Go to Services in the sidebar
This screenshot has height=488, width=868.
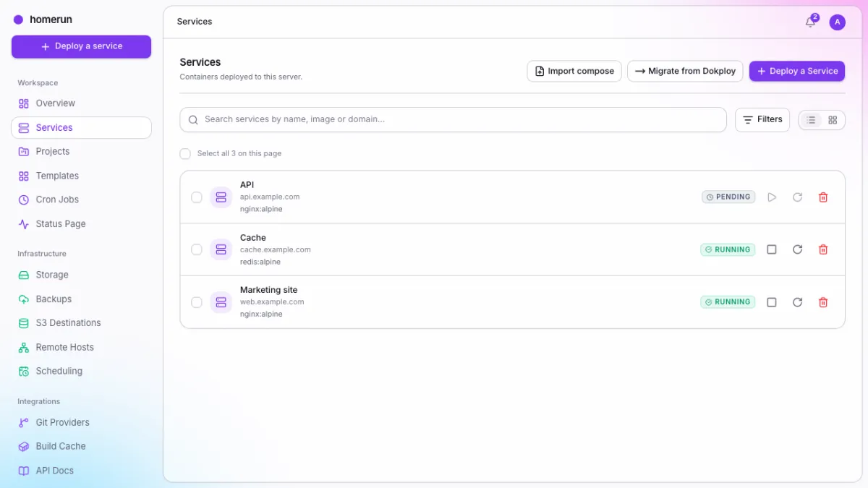click(x=81, y=128)
